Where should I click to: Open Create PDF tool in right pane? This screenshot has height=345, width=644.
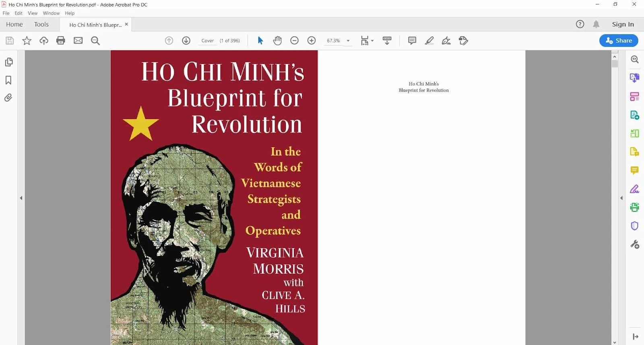point(635,115)
